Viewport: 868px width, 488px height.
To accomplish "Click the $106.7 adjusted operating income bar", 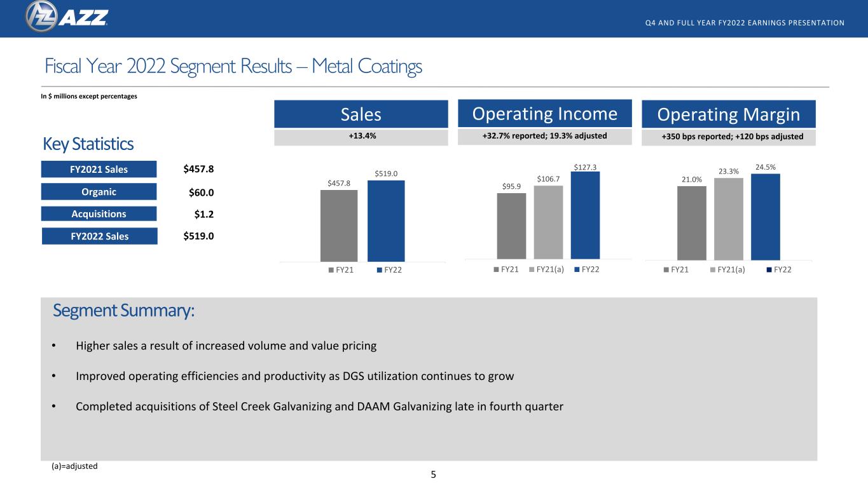I will click(x=548, y=222).
